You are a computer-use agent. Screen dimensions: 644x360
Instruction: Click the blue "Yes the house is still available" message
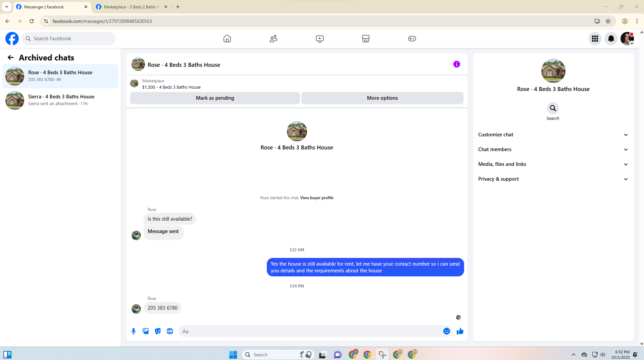point(365,267)
